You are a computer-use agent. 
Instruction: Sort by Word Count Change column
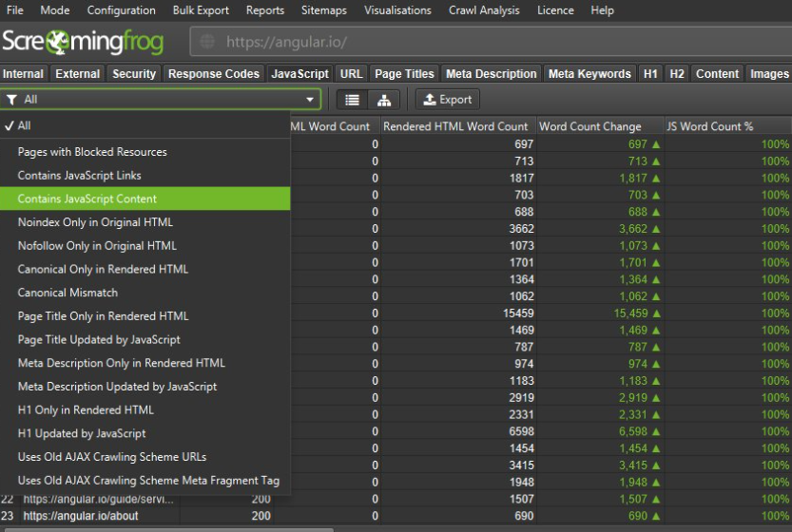(x=600, y=126)
